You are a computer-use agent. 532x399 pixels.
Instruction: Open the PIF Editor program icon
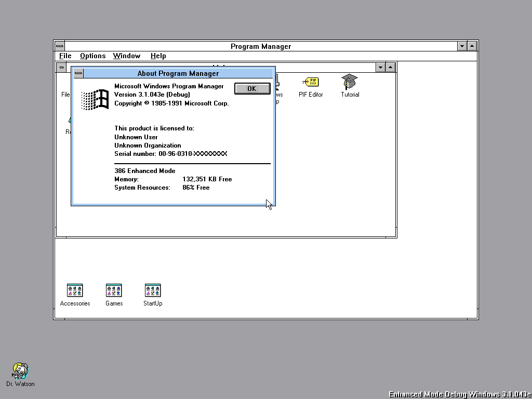click(x=311, y=82)
